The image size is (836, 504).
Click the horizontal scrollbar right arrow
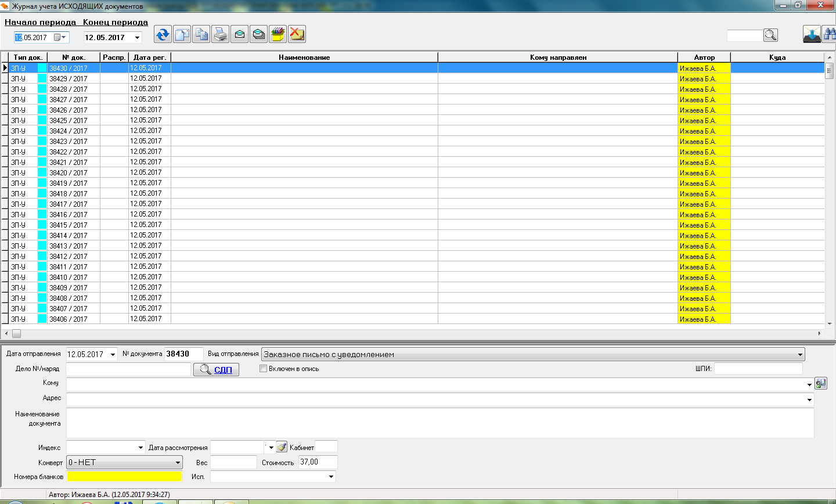(x=820, y=333)
